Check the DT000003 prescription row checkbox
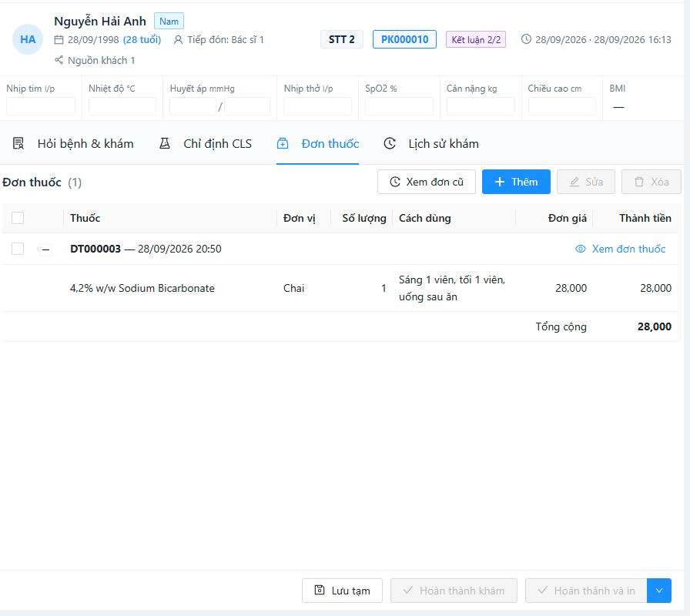The image size is (690, 616). [18, 249]
